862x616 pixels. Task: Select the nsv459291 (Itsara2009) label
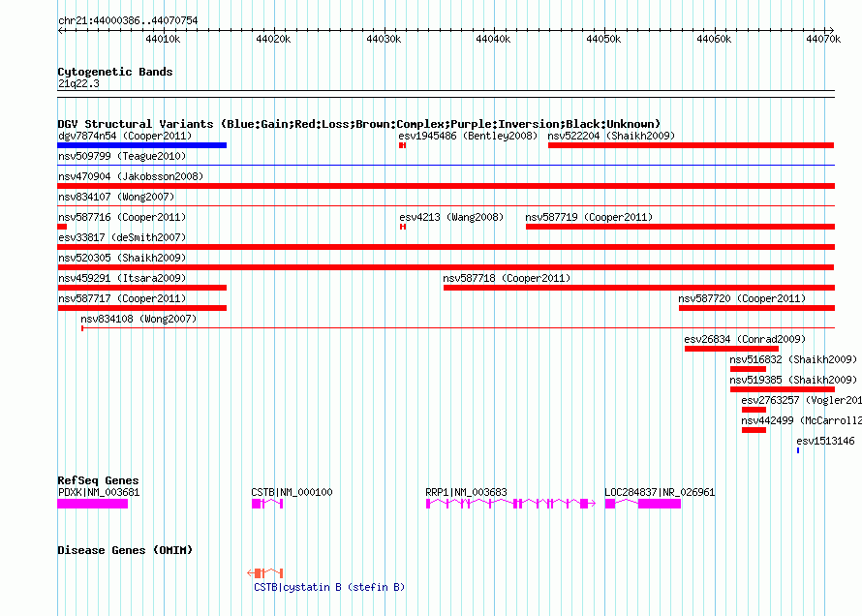[x=122, y=278]
